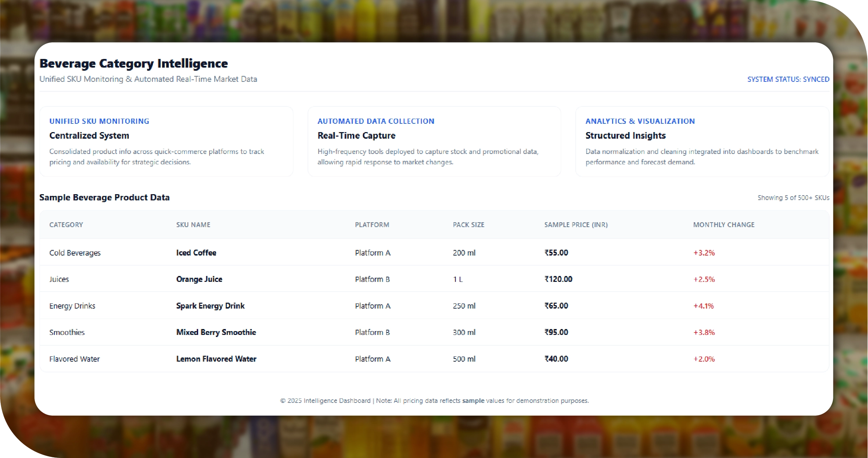The image size is (868, 458).
Task: Select the Mixed Berry Smoothie SKU
Action: click(216, 332)
